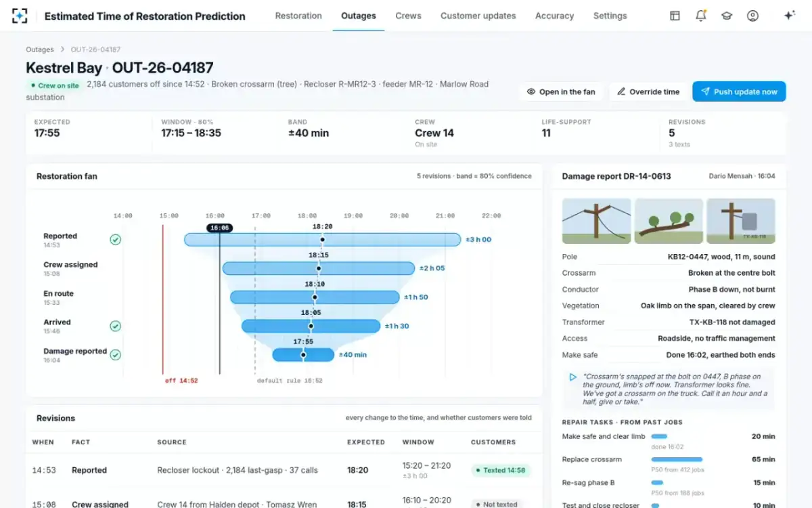Click the Reported step check mark
This screenshot has width=812, height=508.
click(116, 240)
